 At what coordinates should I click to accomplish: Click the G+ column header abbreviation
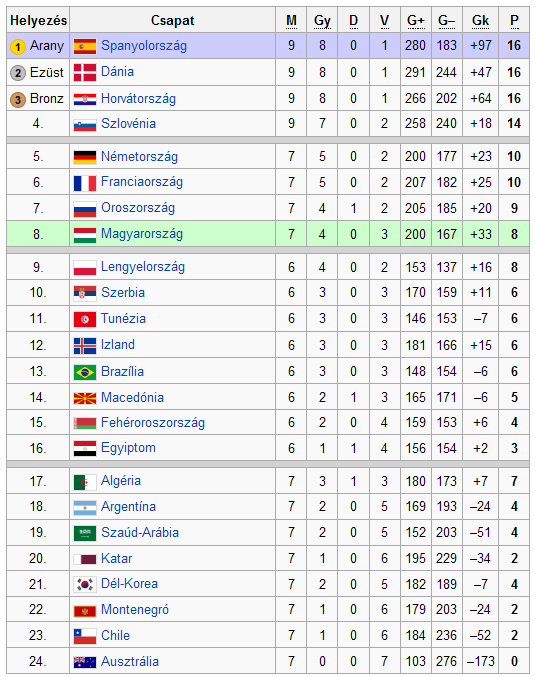416,21
